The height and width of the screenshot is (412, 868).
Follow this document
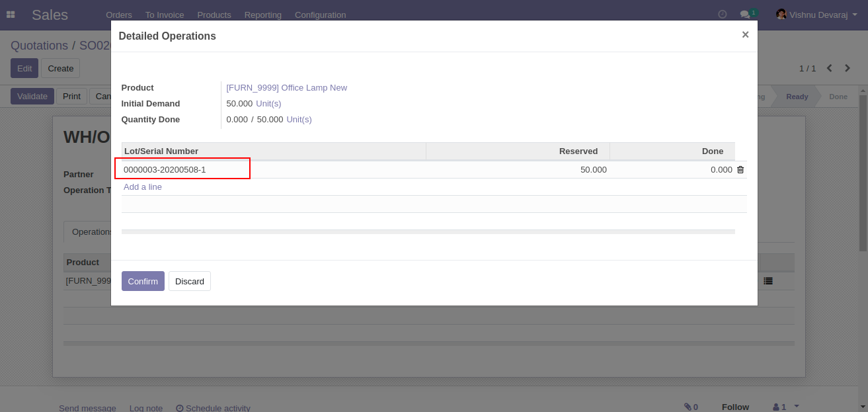tap(735, 407)
